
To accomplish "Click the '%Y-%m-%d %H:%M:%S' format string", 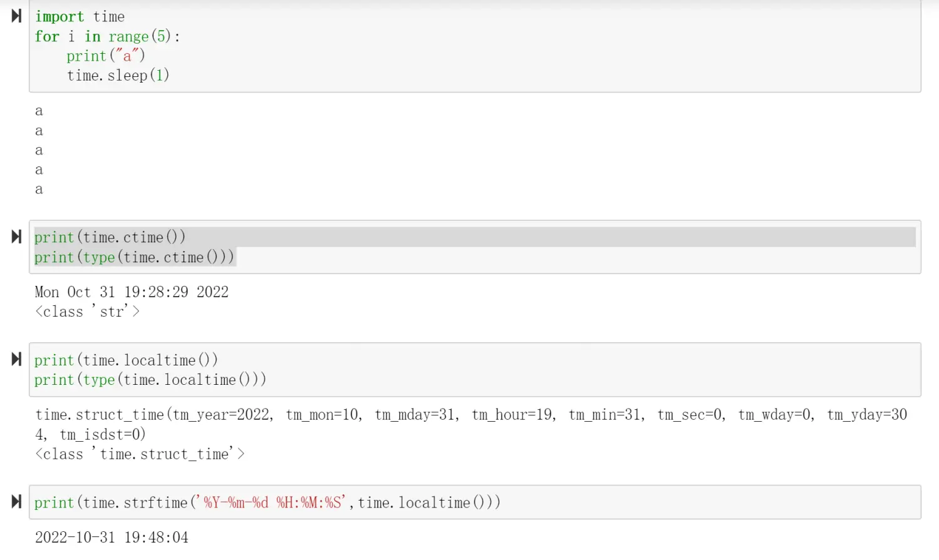I will tap(273, 503).
